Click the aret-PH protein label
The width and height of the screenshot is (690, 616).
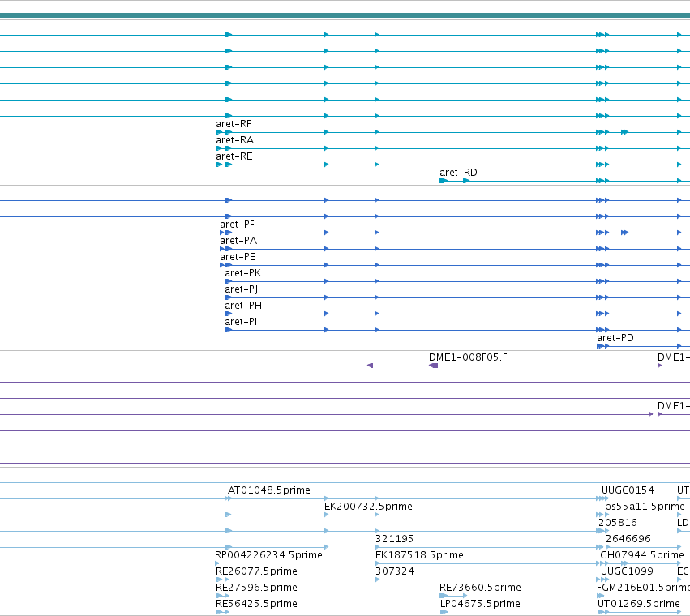(x=243, y=306)
